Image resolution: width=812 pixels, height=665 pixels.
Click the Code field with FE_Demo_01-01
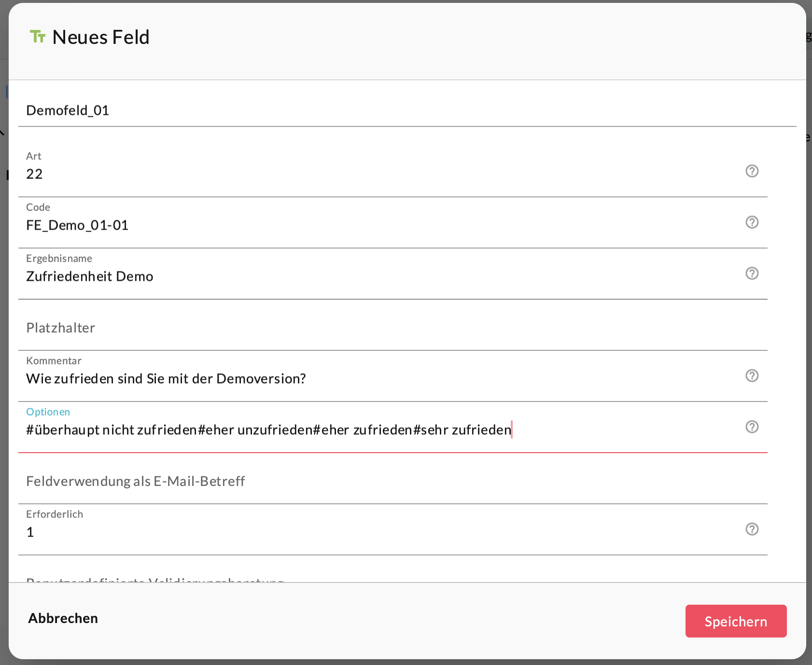coord(377,225)
